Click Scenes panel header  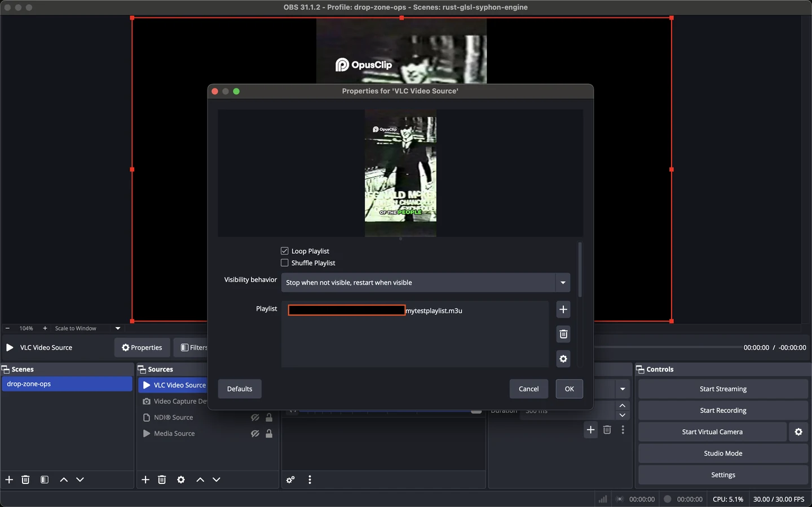[x=67, y=369]
